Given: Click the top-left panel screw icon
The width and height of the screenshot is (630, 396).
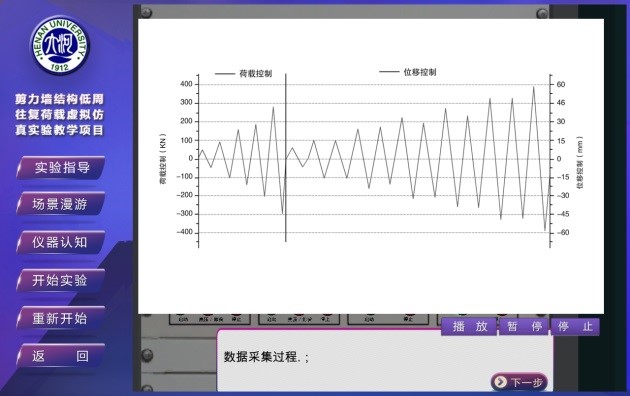Looking at the screenshot, I should 146,12.
